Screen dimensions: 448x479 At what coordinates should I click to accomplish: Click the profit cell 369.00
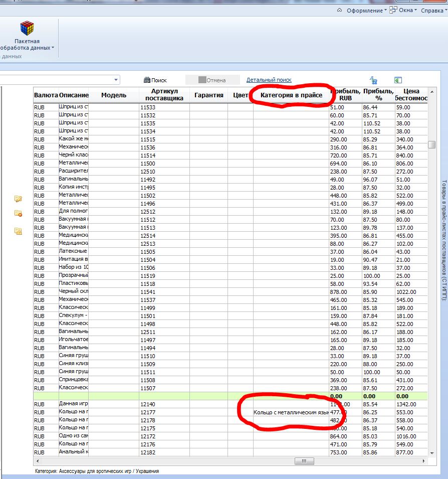click(345, 380)
